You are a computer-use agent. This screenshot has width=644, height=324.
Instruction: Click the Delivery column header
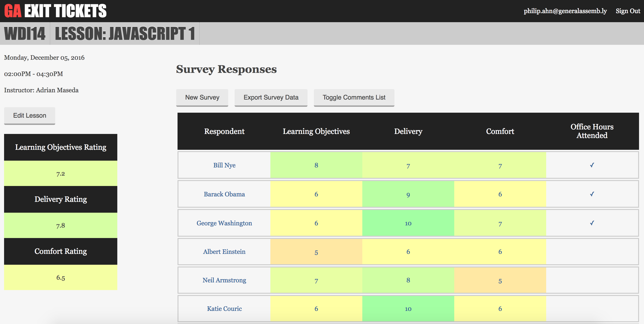[x=408, y=131]
